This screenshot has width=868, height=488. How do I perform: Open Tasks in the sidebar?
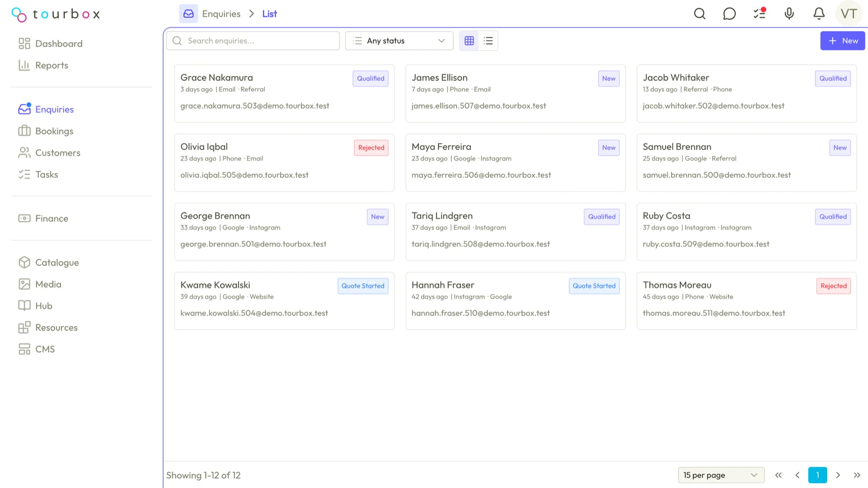(x=38, y=174)
